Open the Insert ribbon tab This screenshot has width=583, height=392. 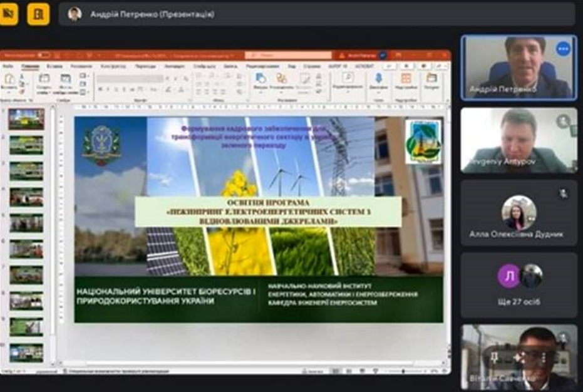[54, 66]
